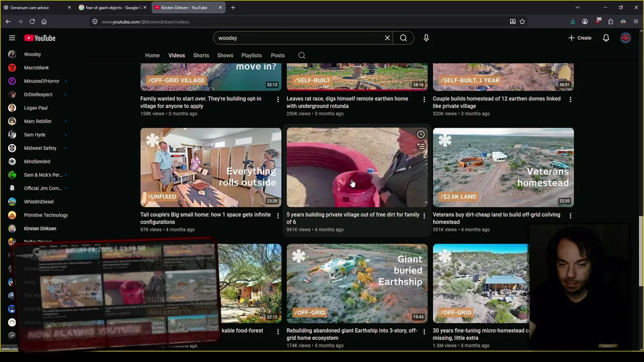Viewport: 644px width, 362px height.
Task: Open the channel Posts tab
Action: [x=278, y=55]
